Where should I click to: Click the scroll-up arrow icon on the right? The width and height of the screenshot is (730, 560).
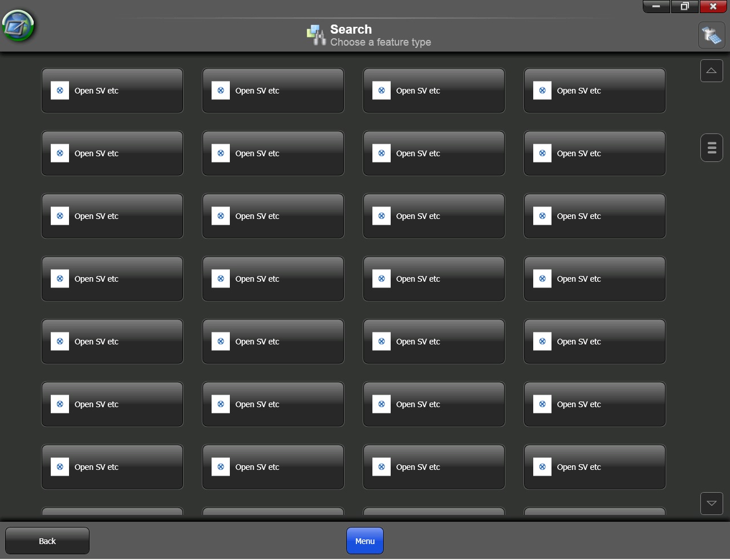point(711,70)
